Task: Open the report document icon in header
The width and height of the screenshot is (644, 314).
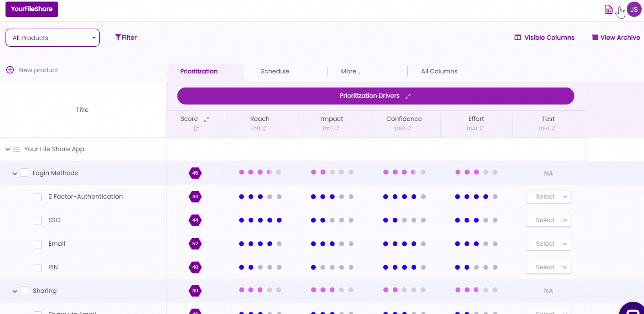Action: [x=609, y=9]
